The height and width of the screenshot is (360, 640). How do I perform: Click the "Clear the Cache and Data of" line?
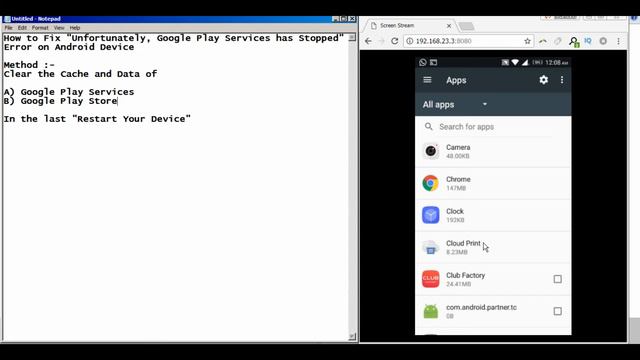click(80, 74)
